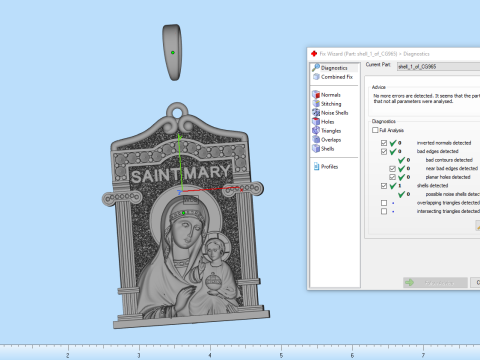Viewport: 480px width, 360px height.
Task: Click the red X axis handle
Action: [x=241, y=190]
